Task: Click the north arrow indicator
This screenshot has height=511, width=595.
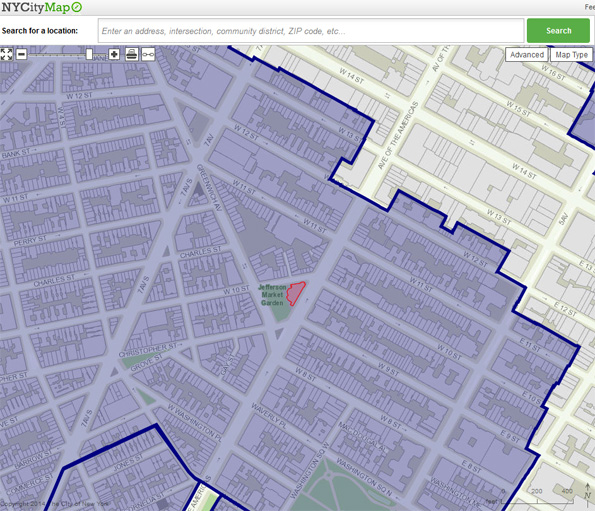Action: click(x=587, y=491)
